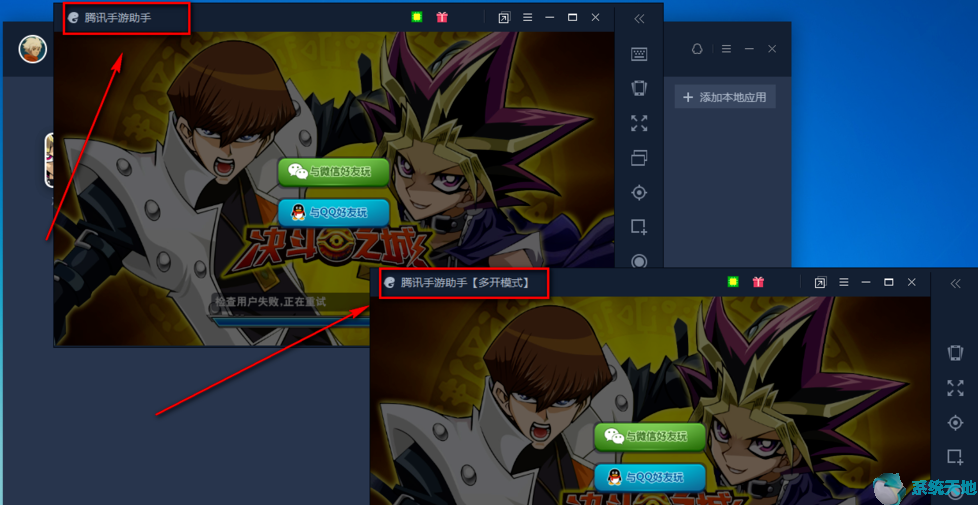
Task: Take screenshot using 多开模式 sidebar icon
Action: 955,457
